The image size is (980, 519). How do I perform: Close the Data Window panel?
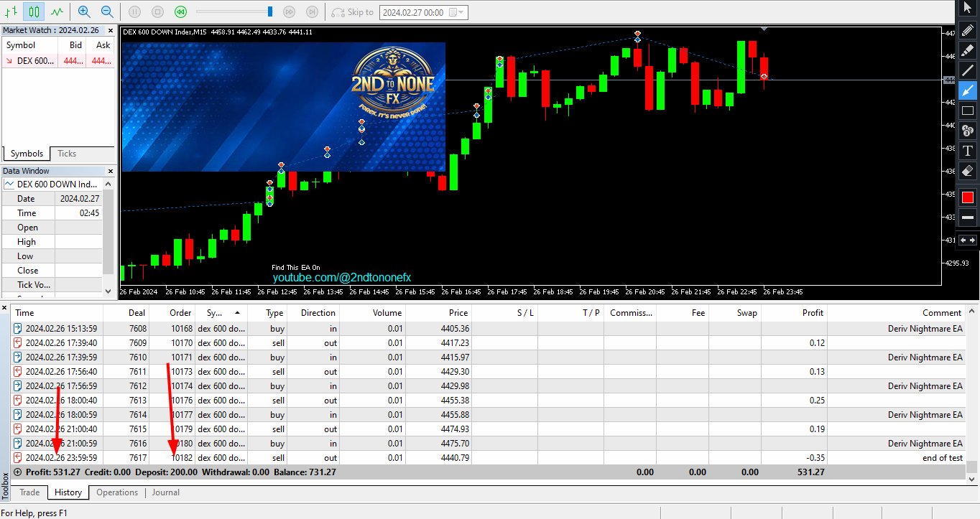[111, 171]
